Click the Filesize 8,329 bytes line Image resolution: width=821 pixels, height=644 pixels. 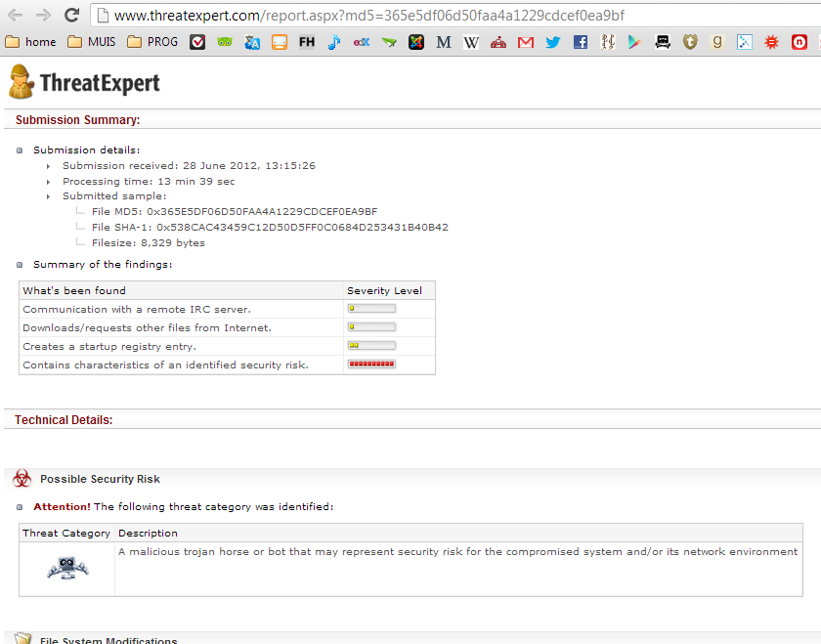149,243
